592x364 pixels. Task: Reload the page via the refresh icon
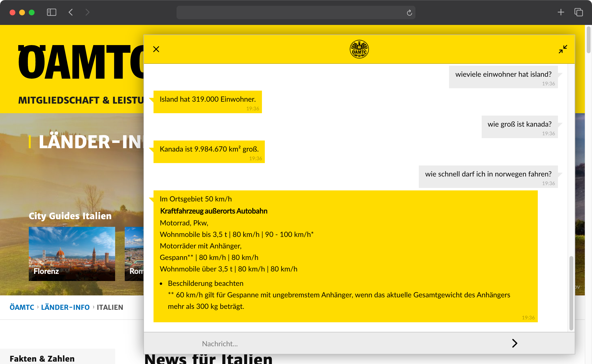tap(409, 12)
